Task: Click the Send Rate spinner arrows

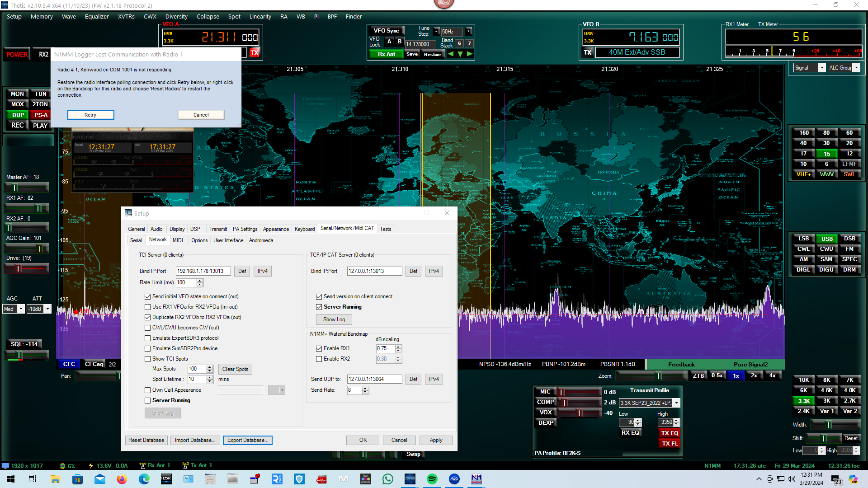Action: (365, 390)
